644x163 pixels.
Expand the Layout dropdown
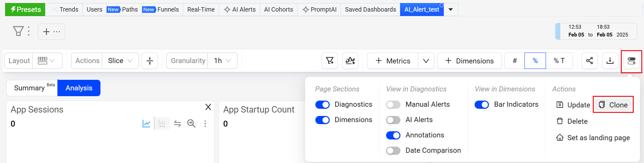coord(47,61)
